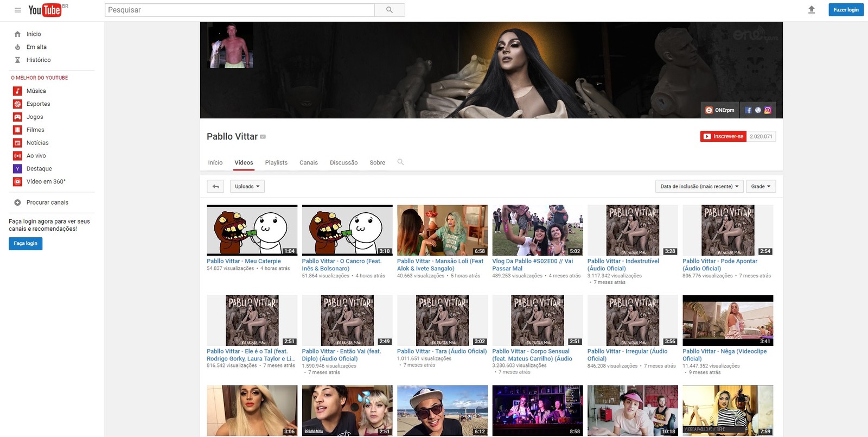Screen dimensions: 868x437
Task: Open the 6:12 beach video thumbnail
Action: [443, 410]
